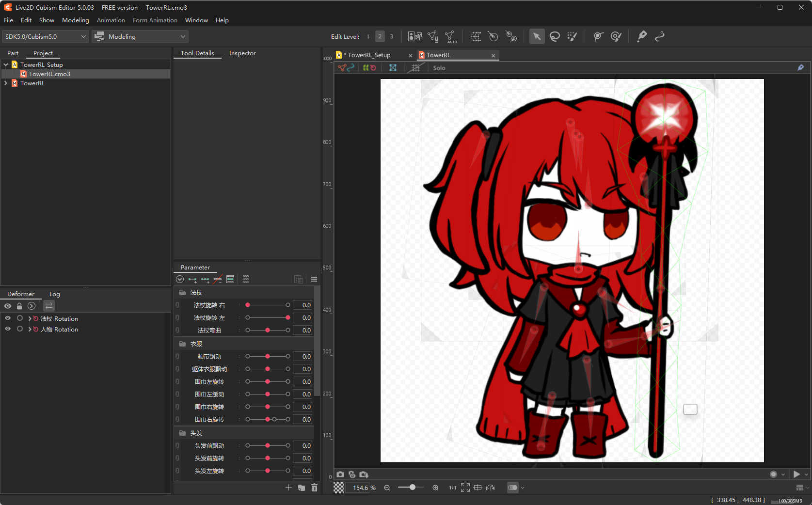The height and width of the screenshot is (505, 812).
Task: Open the Modeling workspace dropdown
Action: tap(140, 36)
